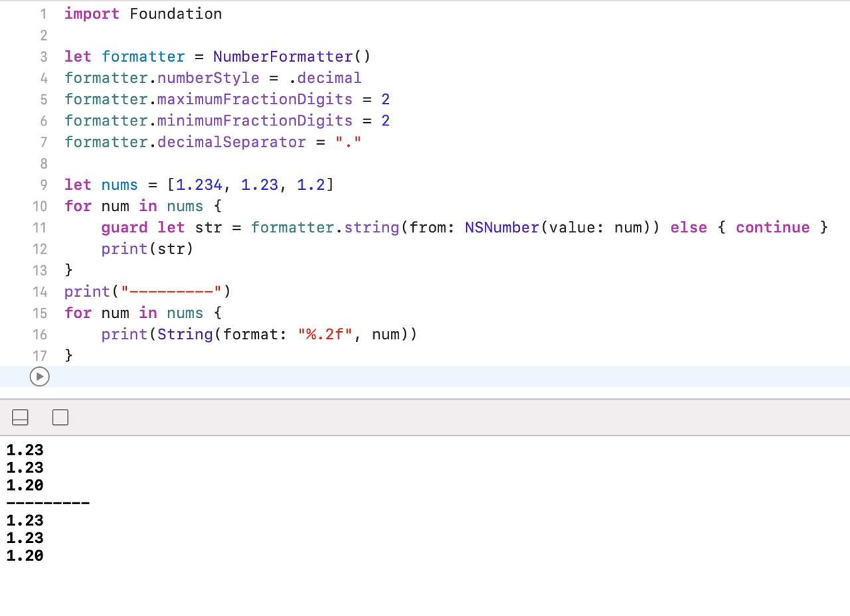Click 'print(str)' on line 12
Screen dimensions: 850x616
tap(147, 248)
